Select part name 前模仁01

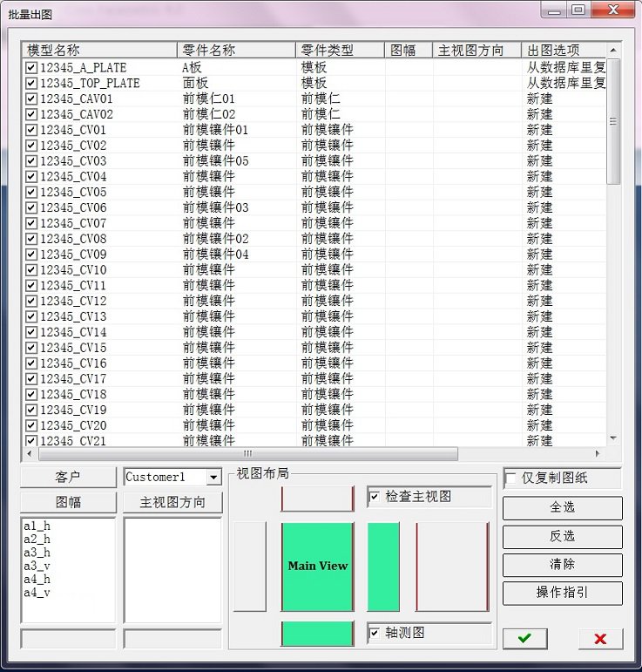pyautogui.click(x=209, y=98)
